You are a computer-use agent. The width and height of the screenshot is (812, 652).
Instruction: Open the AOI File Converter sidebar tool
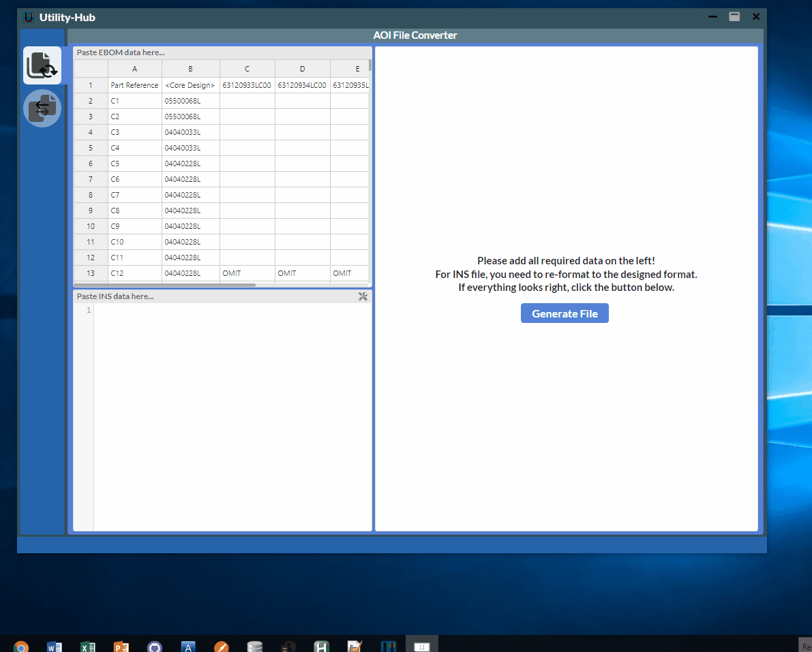click(x=42, y=65)
